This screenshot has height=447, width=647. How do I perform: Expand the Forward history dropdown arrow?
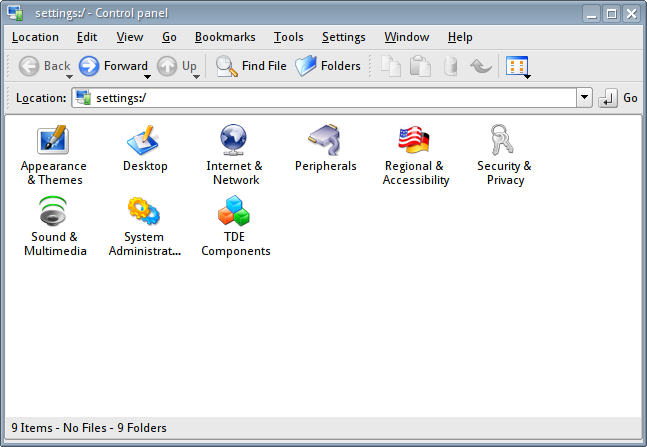coord(147,77)
